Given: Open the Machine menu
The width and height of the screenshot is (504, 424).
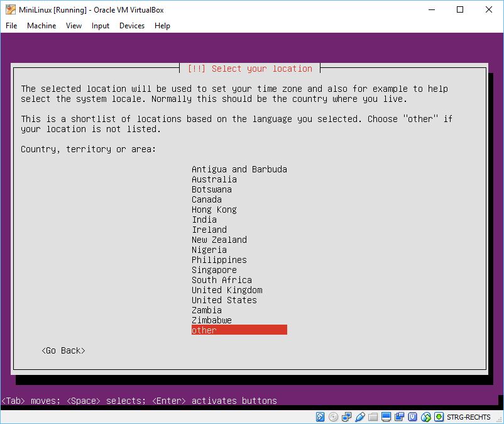Looking at the screenshot, I should pyautogui.click(x=41, y=26).
